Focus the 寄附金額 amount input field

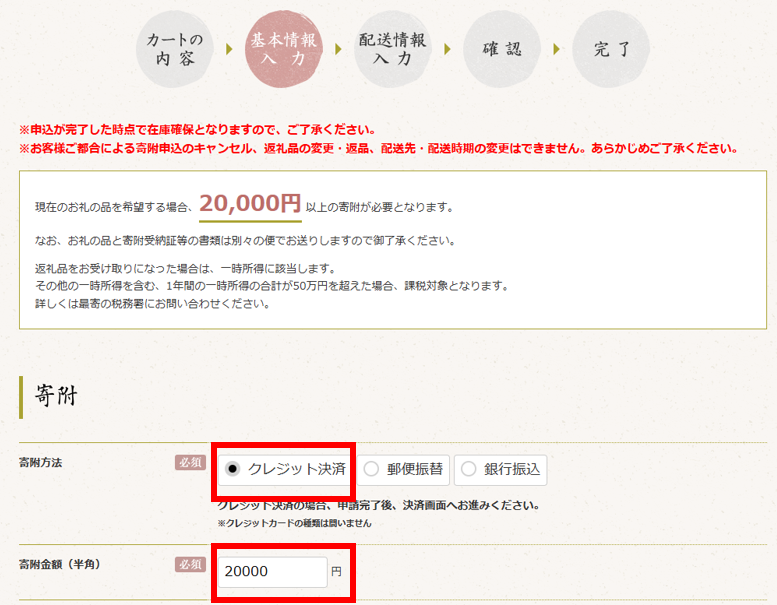[272, 571]
